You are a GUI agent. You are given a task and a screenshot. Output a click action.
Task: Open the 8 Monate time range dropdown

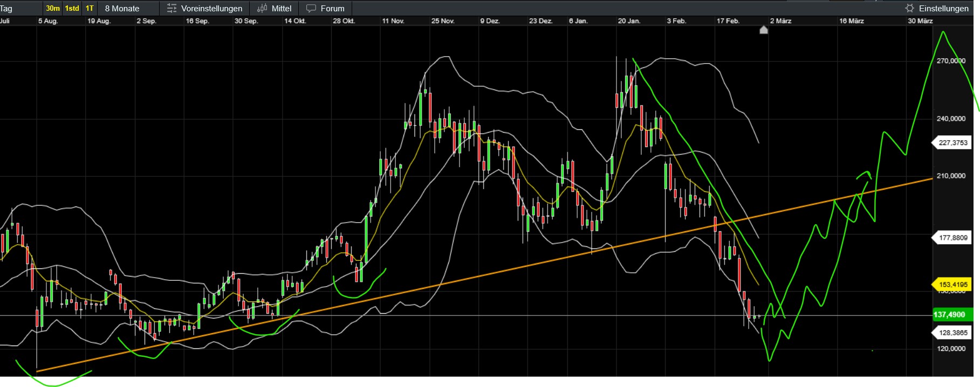pyautogui.click(x=122, y=8)
